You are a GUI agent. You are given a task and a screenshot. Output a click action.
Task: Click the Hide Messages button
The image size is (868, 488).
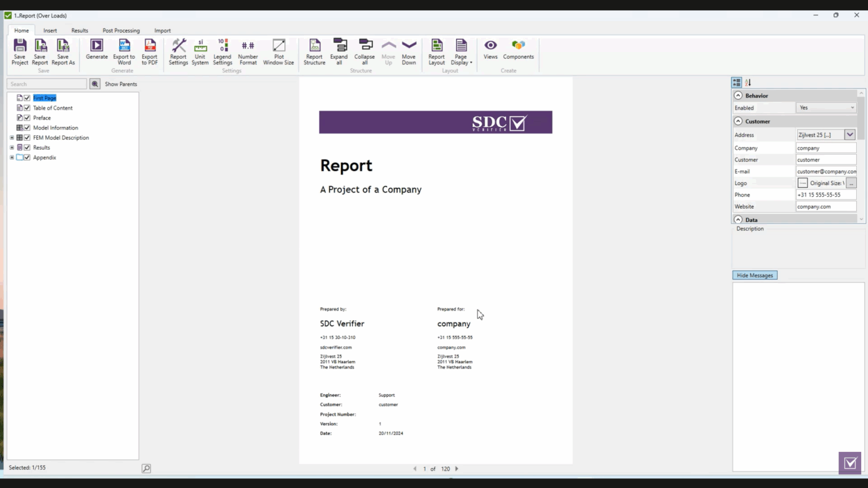click(755, 275)
